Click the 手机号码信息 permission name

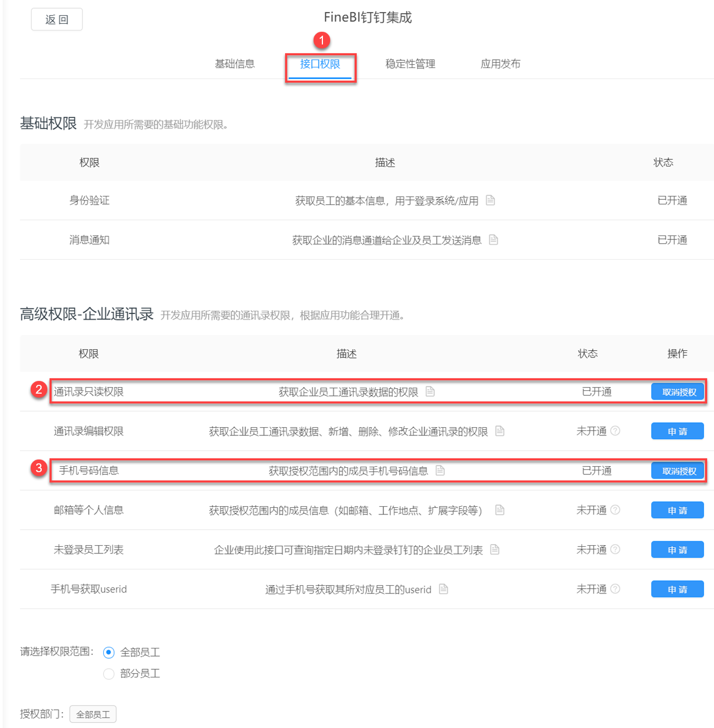88,471
